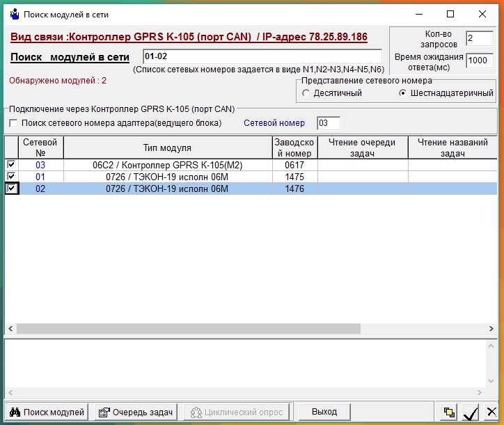Image resolution: width=504 pixels, height=425 pixels.
Task: Click the table's horizontal scrollbar thumb
Action: pos(189,328)
